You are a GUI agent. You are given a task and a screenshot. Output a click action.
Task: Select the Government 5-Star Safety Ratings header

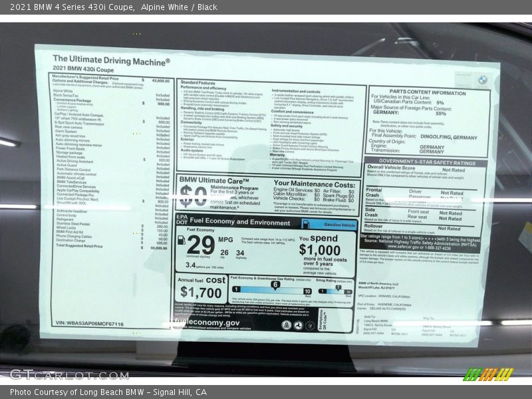pyautogui.click(x=426, y=161)
